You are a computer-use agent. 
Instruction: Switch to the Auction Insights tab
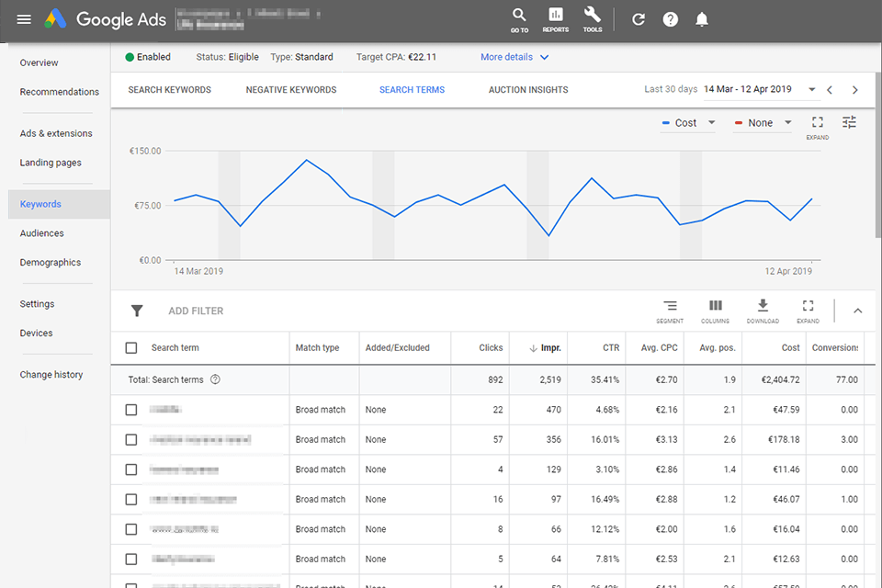coord(528,90)
